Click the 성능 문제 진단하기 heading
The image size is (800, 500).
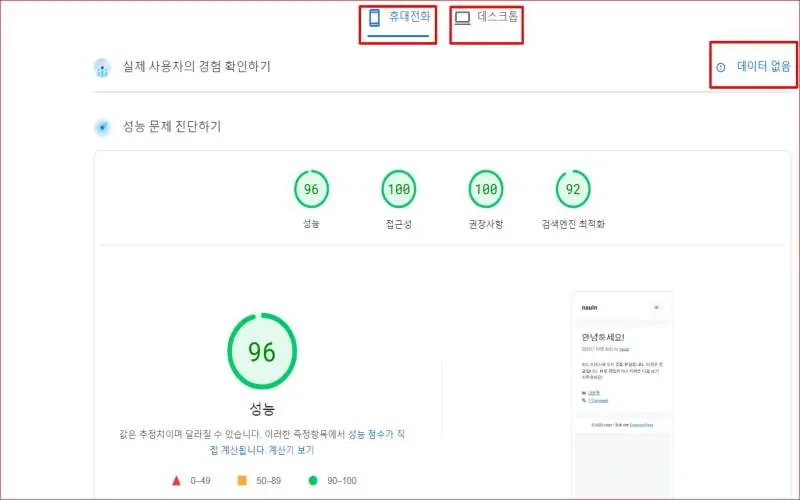pos(172,127)
